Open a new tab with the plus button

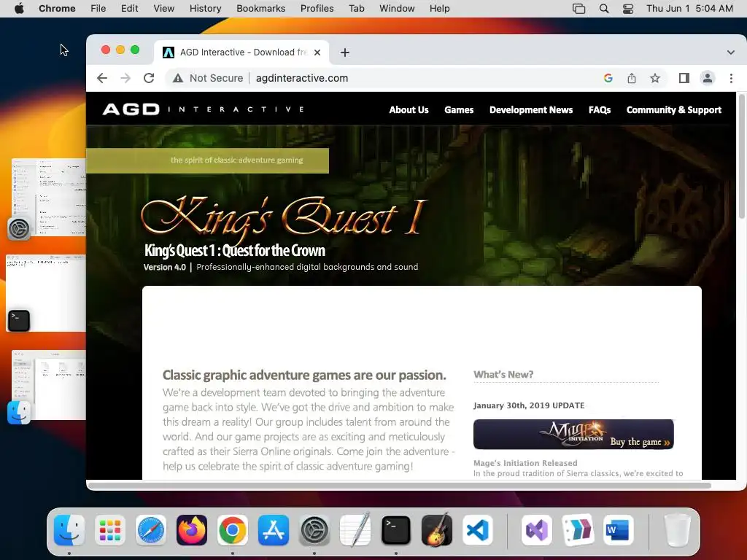click(x=345, y=52)
